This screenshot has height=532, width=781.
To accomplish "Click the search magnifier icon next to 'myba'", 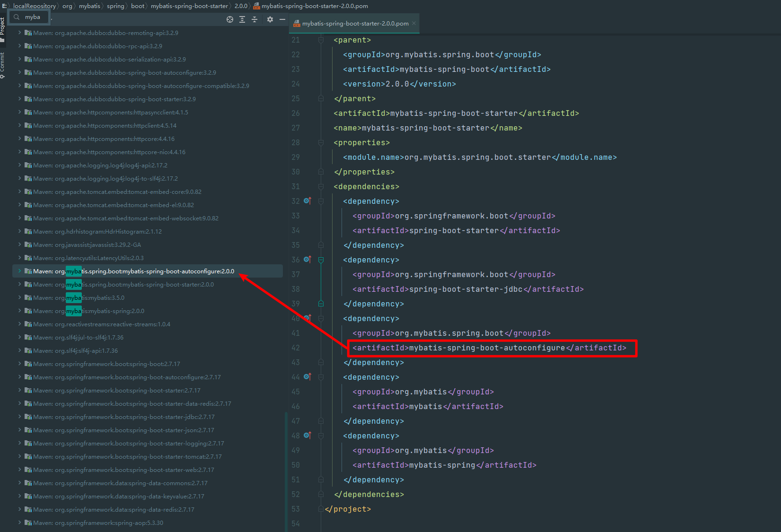I will pos(17,17).
